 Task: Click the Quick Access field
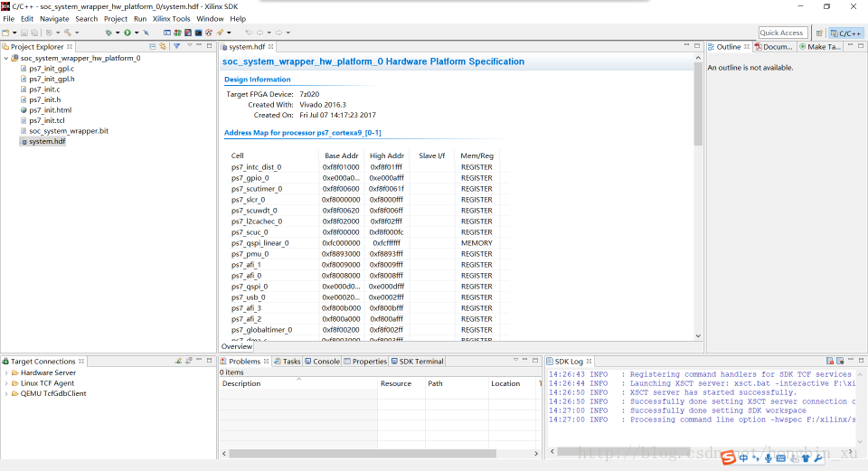pyautogui.click(x=783, y=33)
